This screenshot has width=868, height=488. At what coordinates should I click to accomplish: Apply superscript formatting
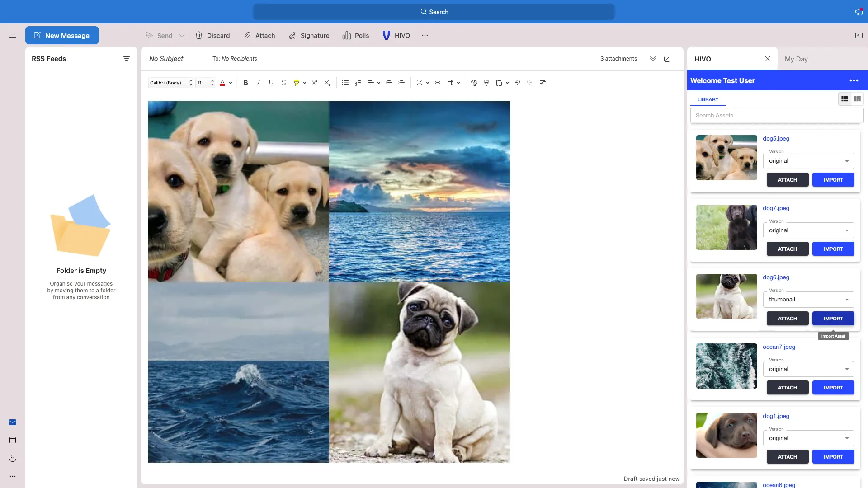tap(315, 83)
